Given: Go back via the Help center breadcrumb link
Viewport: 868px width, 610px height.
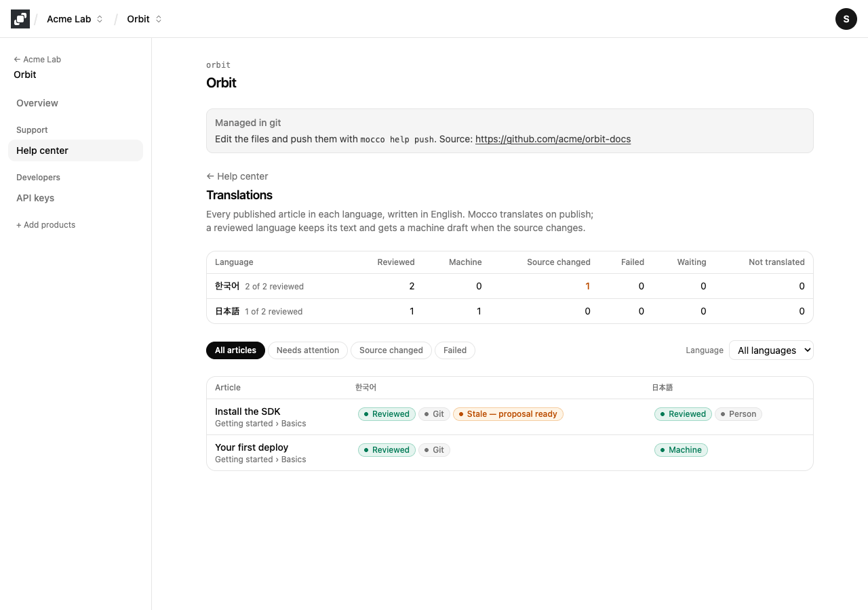Looking at the screenshot, I should click(237, 176).
